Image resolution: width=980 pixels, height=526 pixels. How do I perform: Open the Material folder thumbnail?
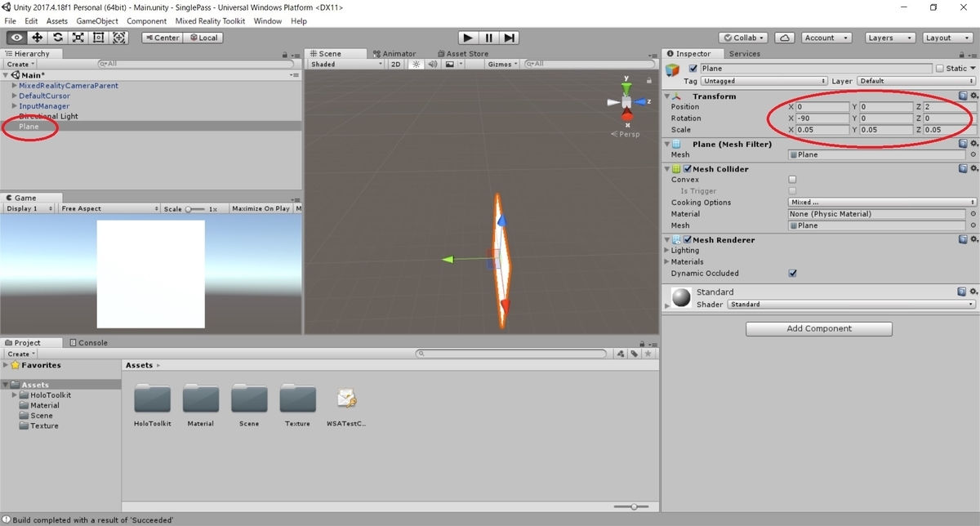click(200, 399)
